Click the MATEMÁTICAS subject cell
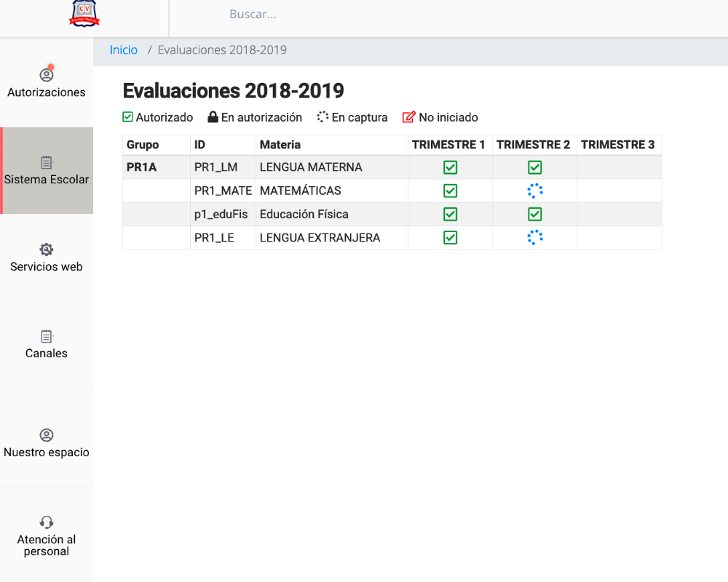Screen dimensions: 728x582 tap(332, 191)
